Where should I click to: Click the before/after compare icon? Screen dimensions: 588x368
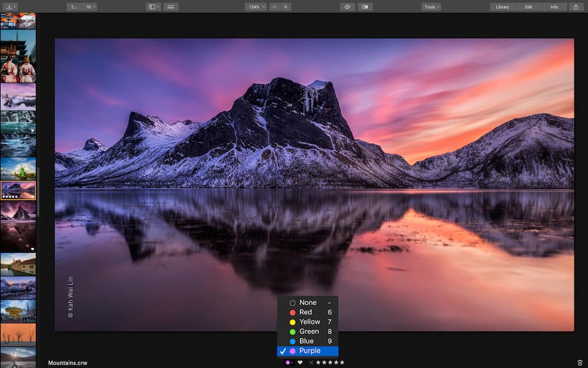point(365,6)
